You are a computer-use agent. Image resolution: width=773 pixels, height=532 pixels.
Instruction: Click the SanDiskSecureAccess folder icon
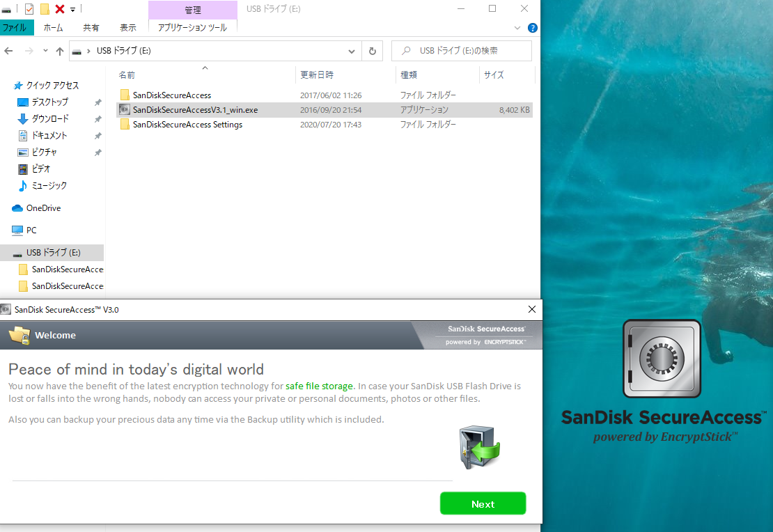point(125,95)
